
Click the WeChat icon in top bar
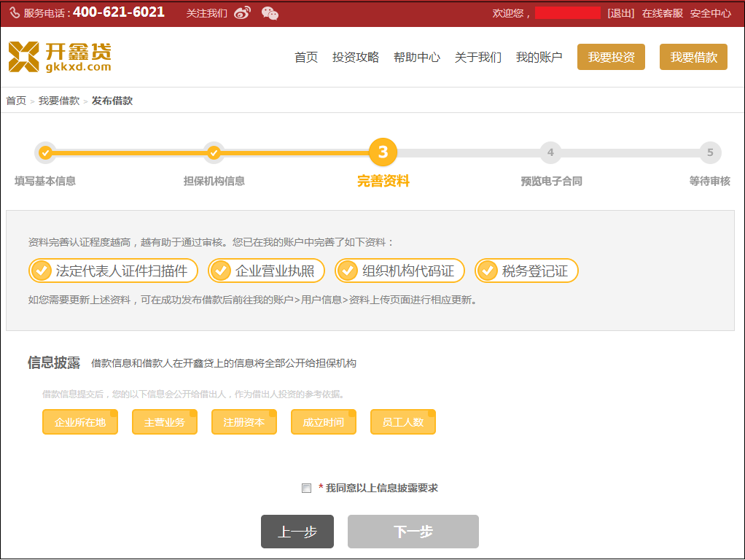click(x=270, y=13)
